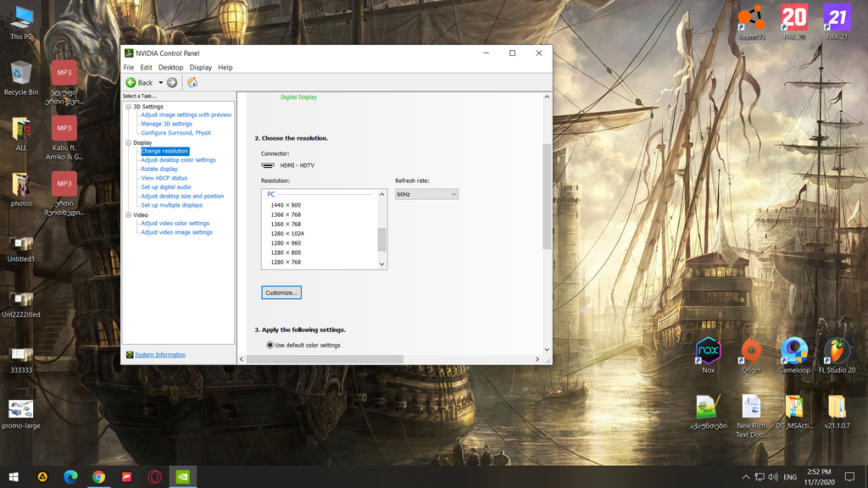The height and width of the screenshot is (488, 868).
Task: Click the Customize... button
Action: pyautogui.click(x=281, y=292)
